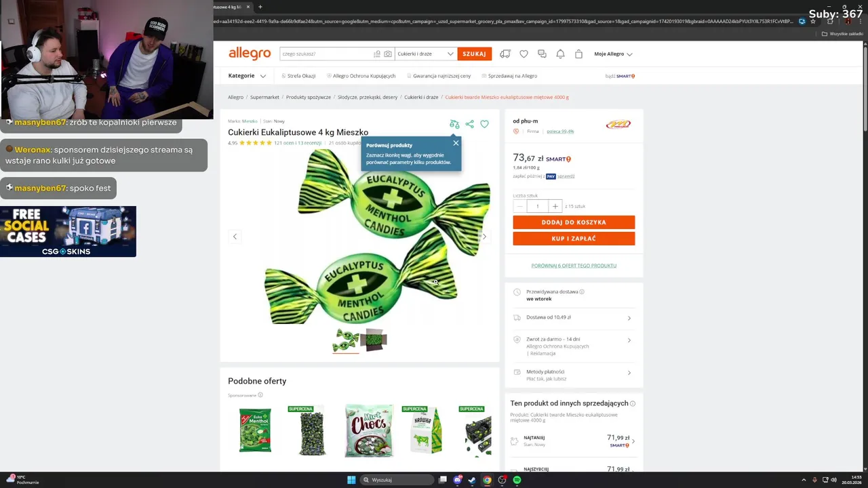Open Discord from taskbar
The height and width of the screenshot is (488, 868).
click(x=458, y=480)
